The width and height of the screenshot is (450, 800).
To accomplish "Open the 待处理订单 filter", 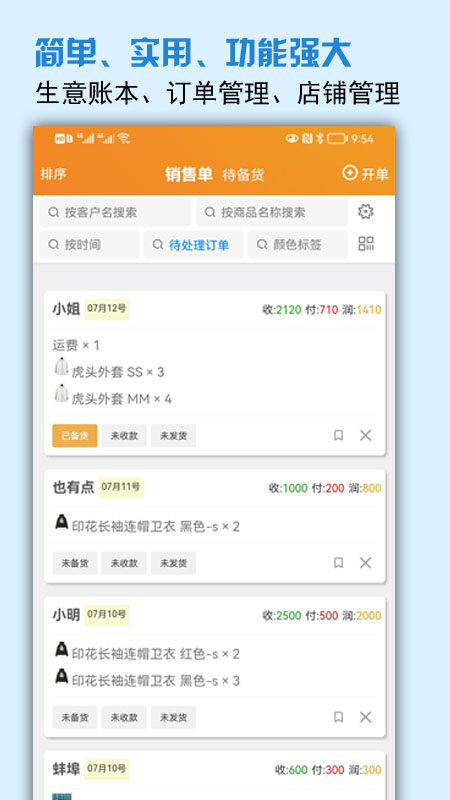I will coord(193,244).
